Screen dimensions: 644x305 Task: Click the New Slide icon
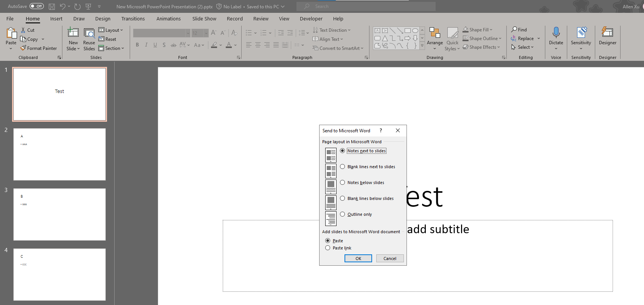[73, 33]
